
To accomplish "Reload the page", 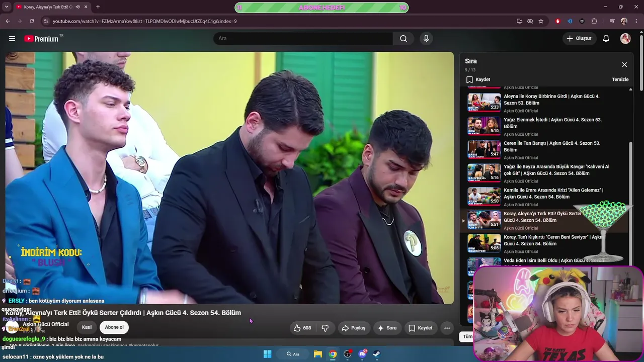I will point(32,21).
